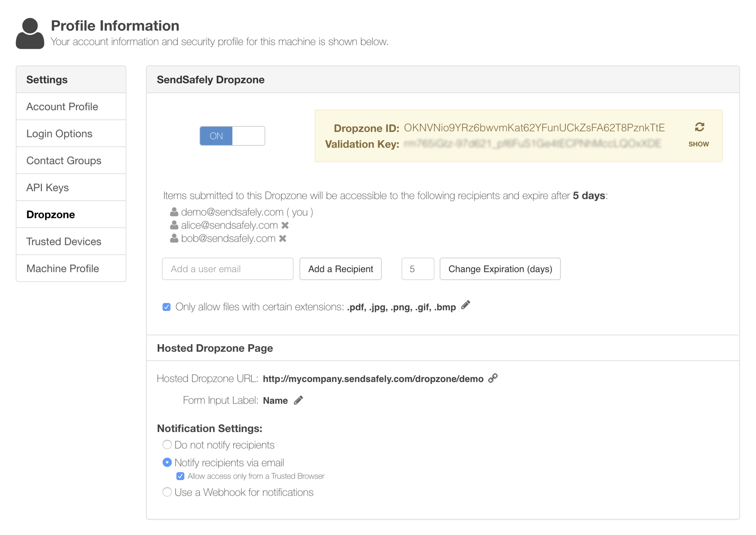756x535 pixels.
Task: Regenerate the Dropzone ID via refresh icon
Action: click(699, 127)
